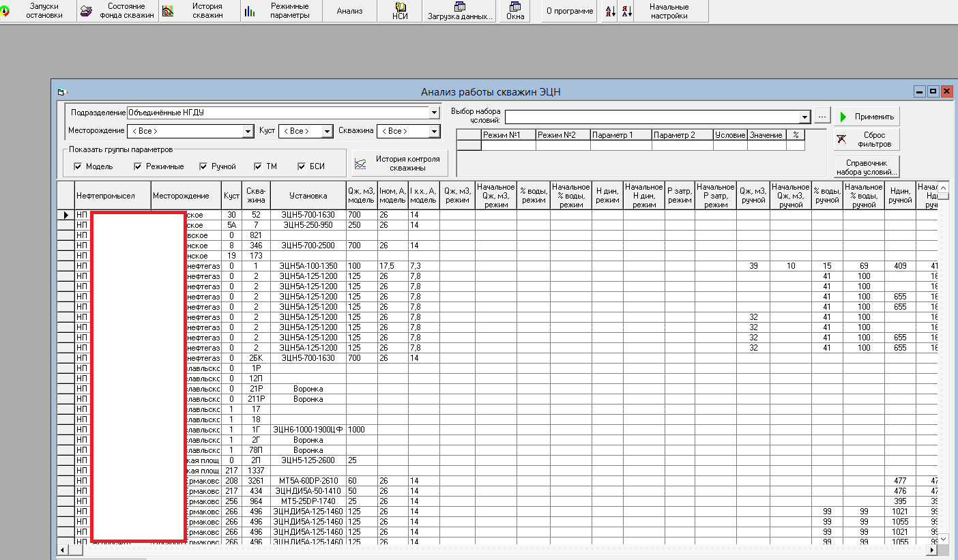Click the Сброс фильтров button
Image resolution: width=958 pixels, height=560 pixels.
point(867,139)
